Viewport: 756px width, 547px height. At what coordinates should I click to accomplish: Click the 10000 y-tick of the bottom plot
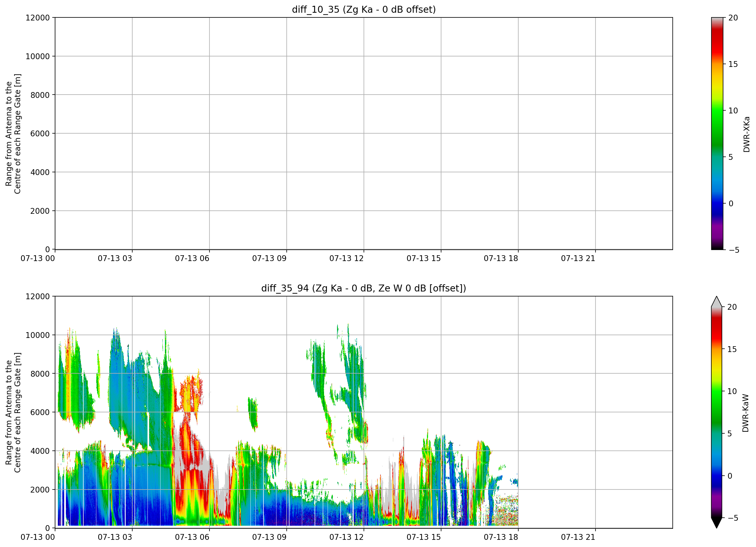tap(38, 335)
